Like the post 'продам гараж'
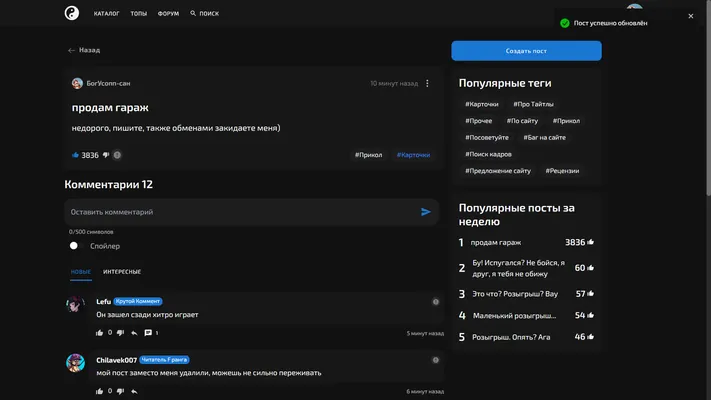This screenshot has width=711, height=400. tap(75, 155)
